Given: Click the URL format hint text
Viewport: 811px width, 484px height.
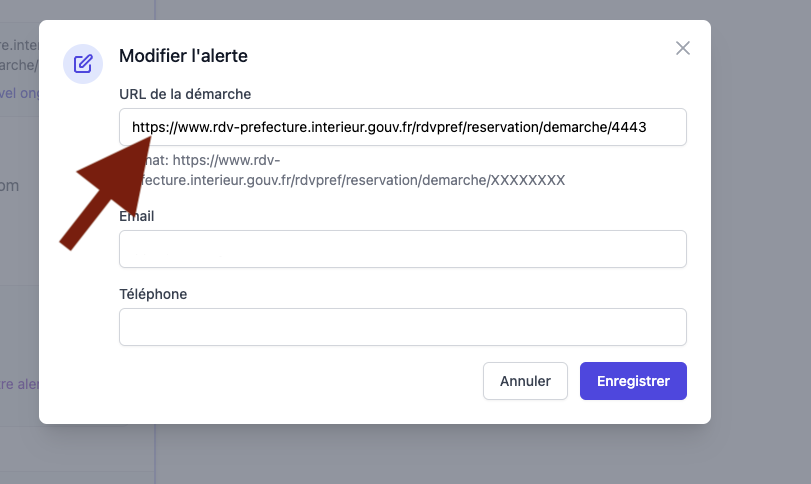Looking at the screenshot, I should 342,170.
